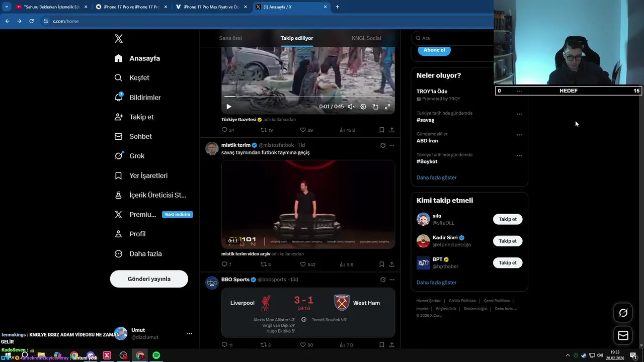Reload the page in Chrome

31,21
